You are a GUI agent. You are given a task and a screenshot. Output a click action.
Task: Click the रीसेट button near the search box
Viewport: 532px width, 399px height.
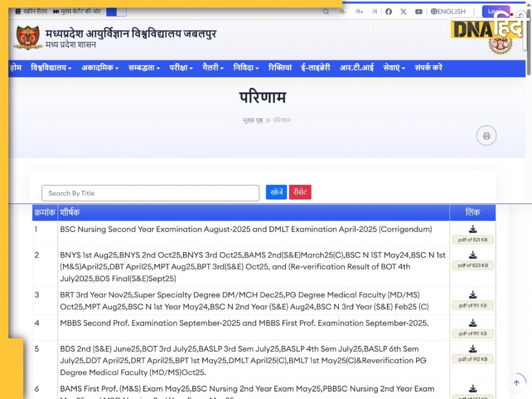coord(300,192)
